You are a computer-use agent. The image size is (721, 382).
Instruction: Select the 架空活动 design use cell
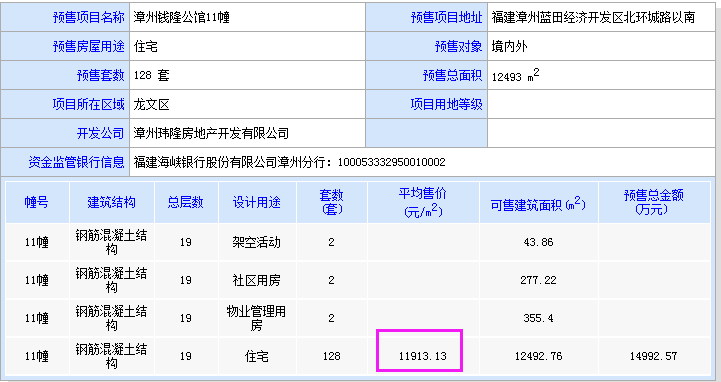257,242
